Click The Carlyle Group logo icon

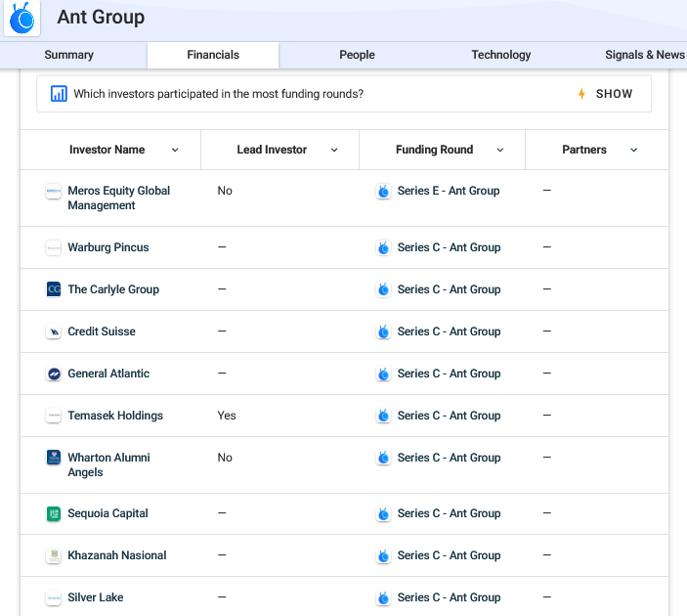click(x=54, y=289)
